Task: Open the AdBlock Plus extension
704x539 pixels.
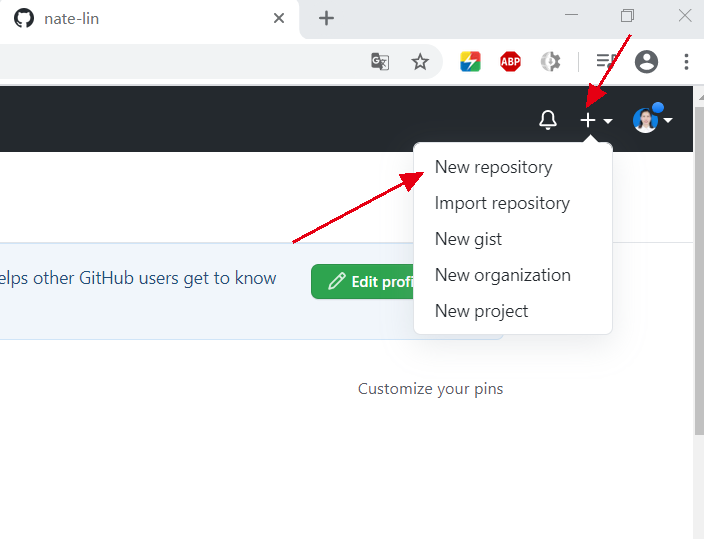Action: (510, 62)
